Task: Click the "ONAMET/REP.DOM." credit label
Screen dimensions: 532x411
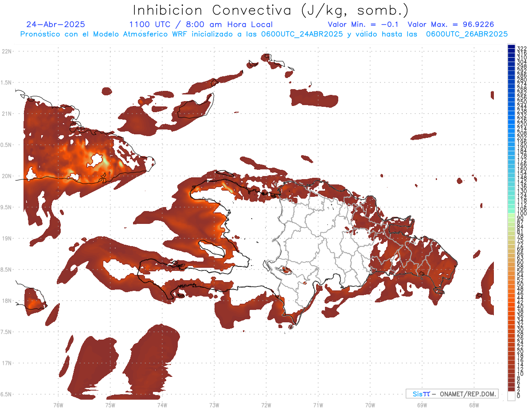Action: [468, 394]
